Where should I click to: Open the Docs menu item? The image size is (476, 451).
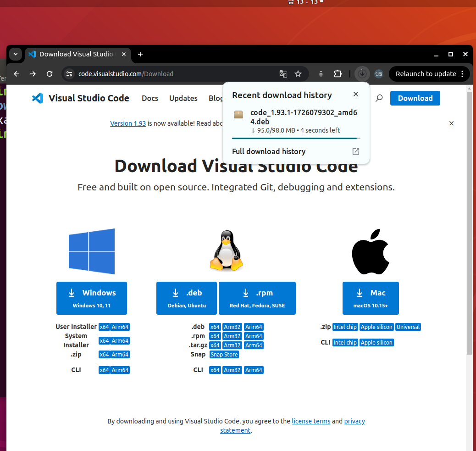click(x=150, y=98)
